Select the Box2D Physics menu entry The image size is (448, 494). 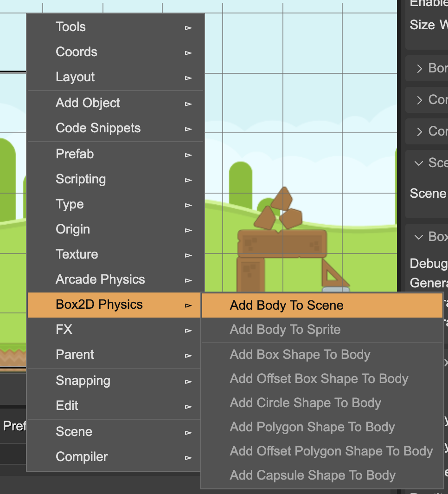pos(114,305)
